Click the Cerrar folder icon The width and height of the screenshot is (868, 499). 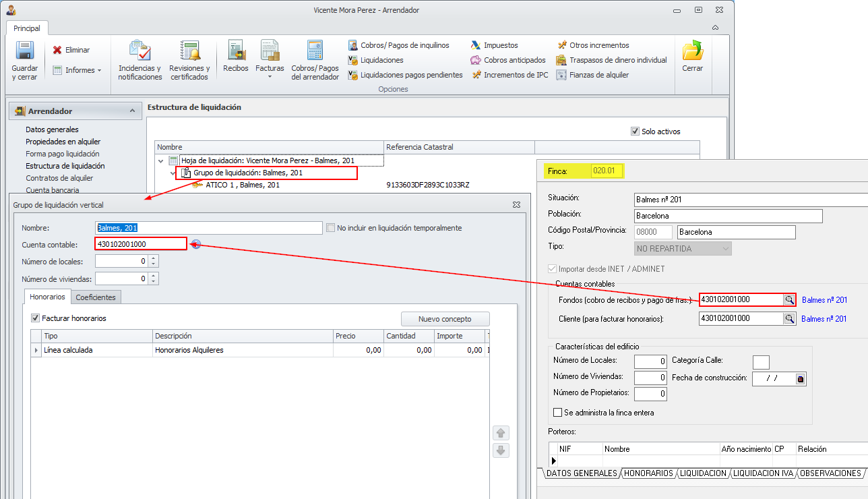click(x=692, y=52)
